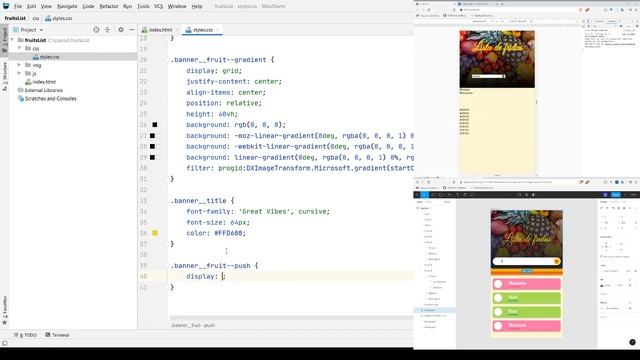Click WebStorm app icon in title bar
640x360 pixels.
click(6, 6)
